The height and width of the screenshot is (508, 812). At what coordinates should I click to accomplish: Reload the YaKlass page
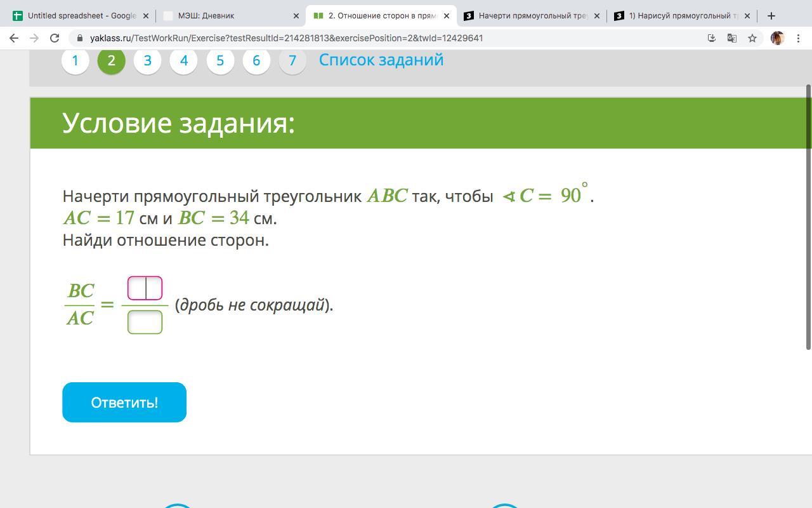55,38
